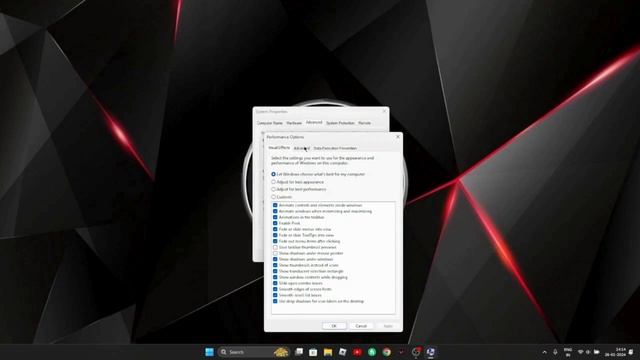Close the Performance Options dialog
The height and width of the screenshot is (360, 640).
tap(398, 137)
